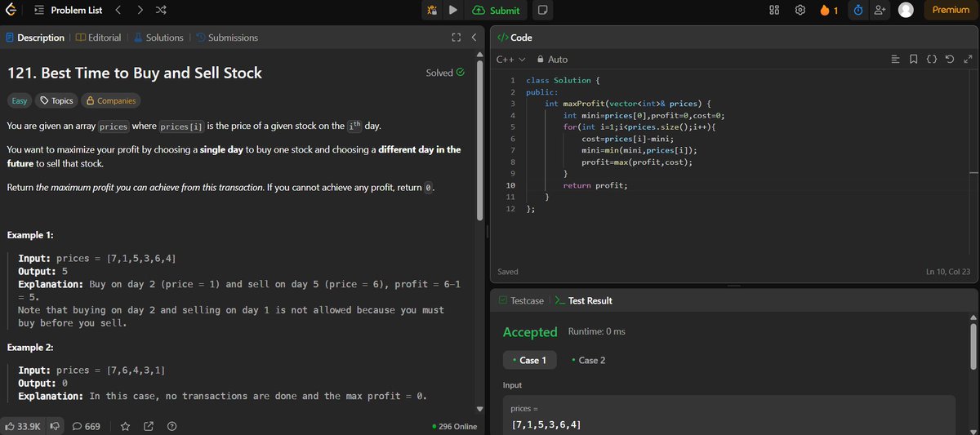This screenshot has width=980, height=435.
Task: View the daily streak flame counter
Action: coord(830,10)
